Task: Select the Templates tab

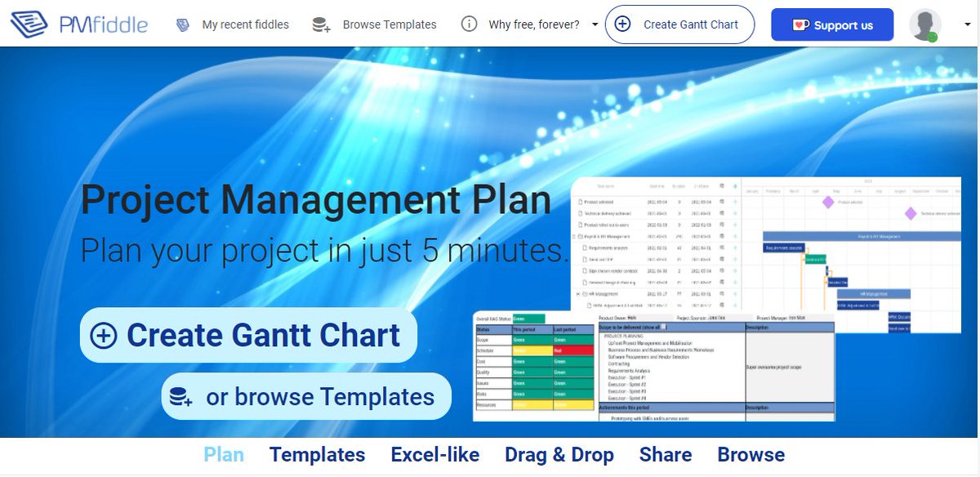Action: [318, 455]
